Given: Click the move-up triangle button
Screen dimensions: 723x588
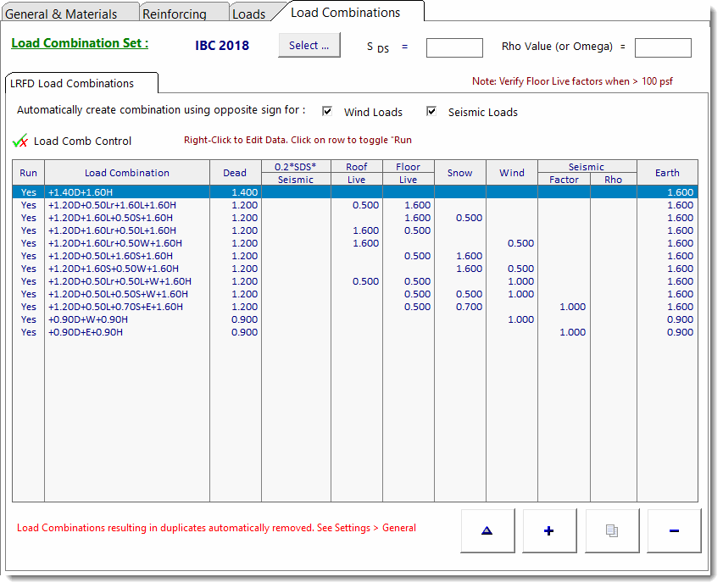Looking at the screenshot, I should (x=487, y=530).
